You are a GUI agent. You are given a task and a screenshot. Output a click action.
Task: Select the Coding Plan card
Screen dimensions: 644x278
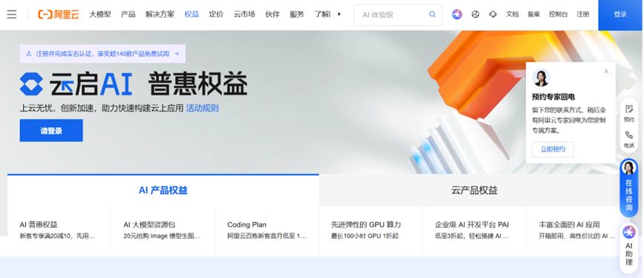(267, 230)
